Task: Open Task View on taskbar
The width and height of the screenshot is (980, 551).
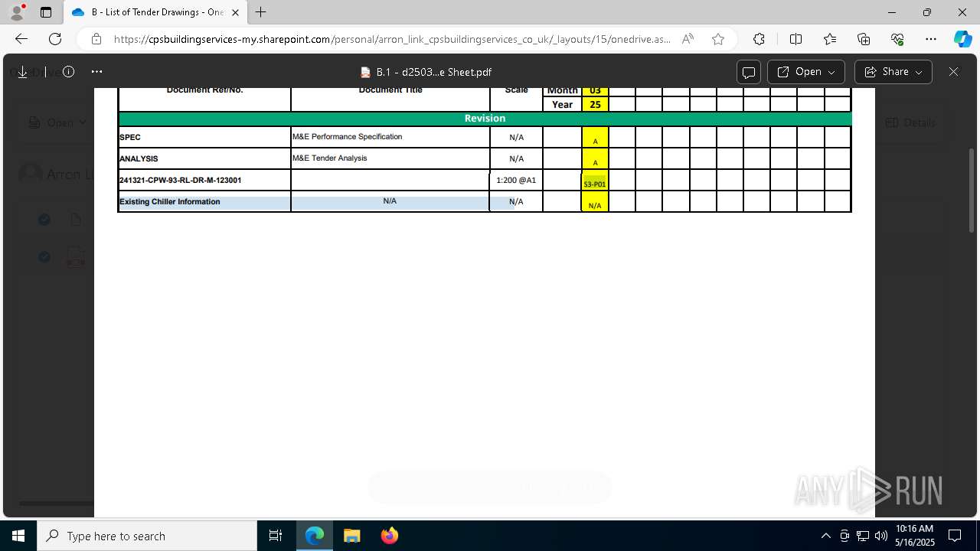Action: [276, 536]
